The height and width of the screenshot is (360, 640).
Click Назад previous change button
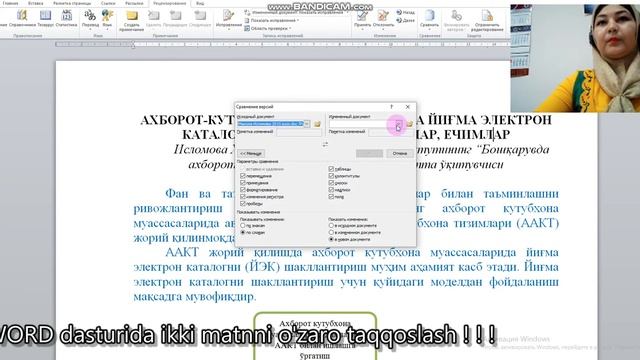pos(406,13)
